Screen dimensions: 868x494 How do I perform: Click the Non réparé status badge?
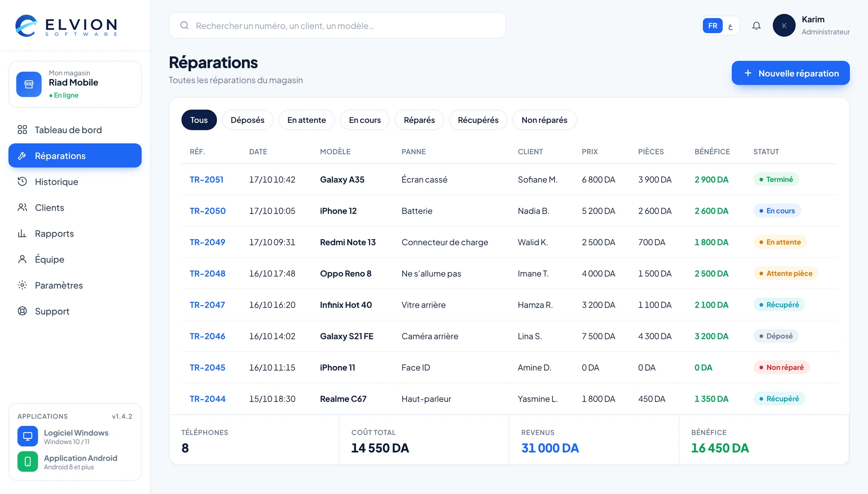tap(781, 367)
